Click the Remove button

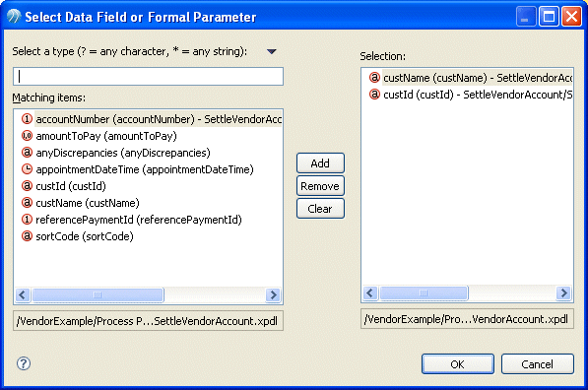tap(320, 186)
